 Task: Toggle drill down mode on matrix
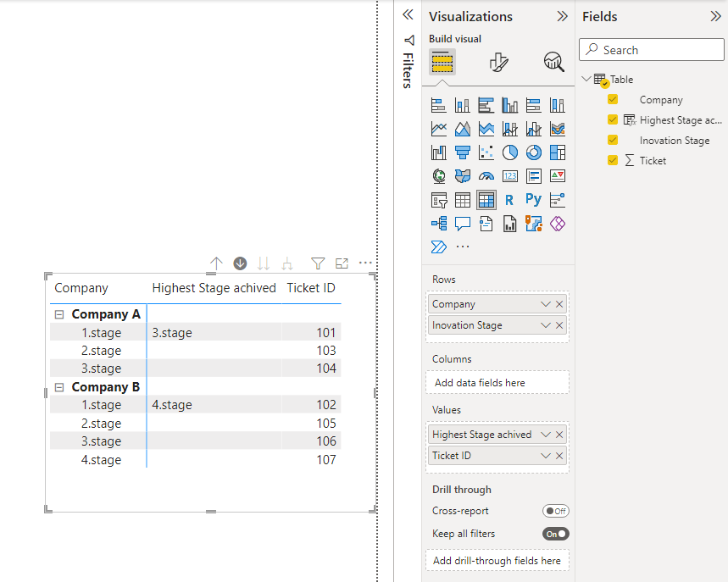click(240, 263)
